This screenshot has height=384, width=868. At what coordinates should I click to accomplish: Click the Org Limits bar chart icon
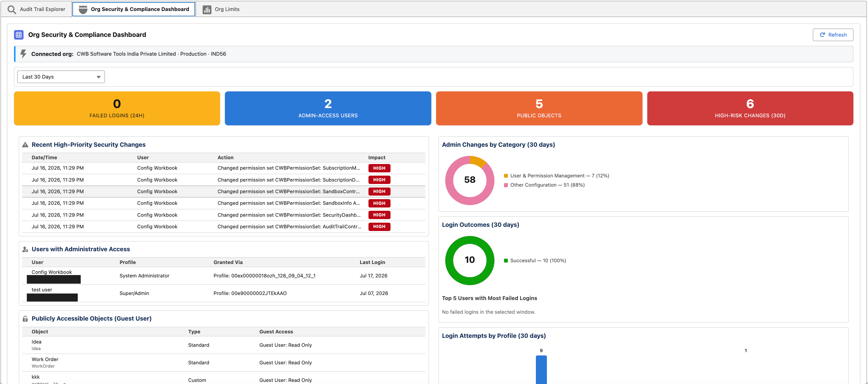coord(207,10)
